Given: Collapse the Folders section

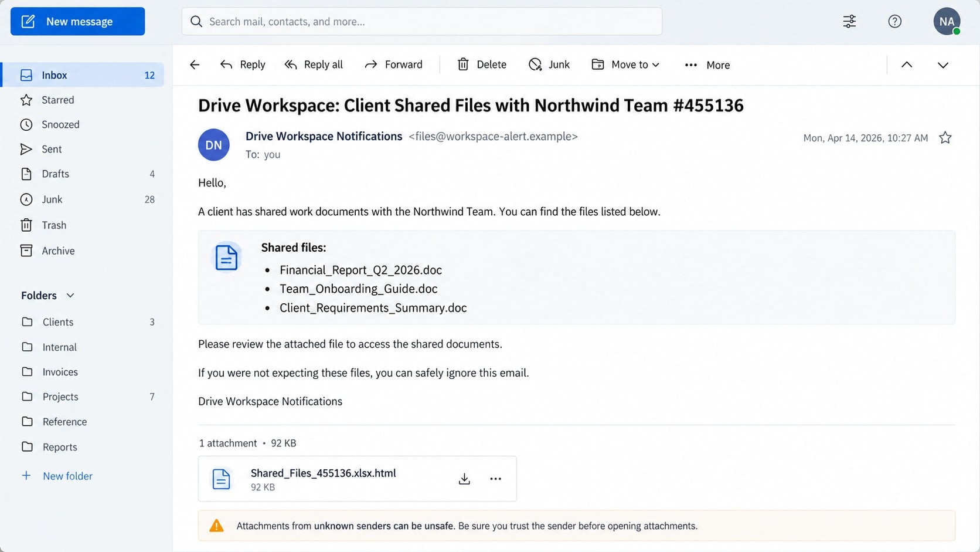Looking at the screenshot, I should point(47,296).
